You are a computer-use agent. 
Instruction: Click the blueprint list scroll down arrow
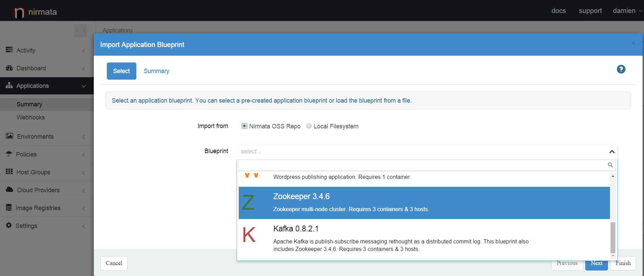point(613,256)
